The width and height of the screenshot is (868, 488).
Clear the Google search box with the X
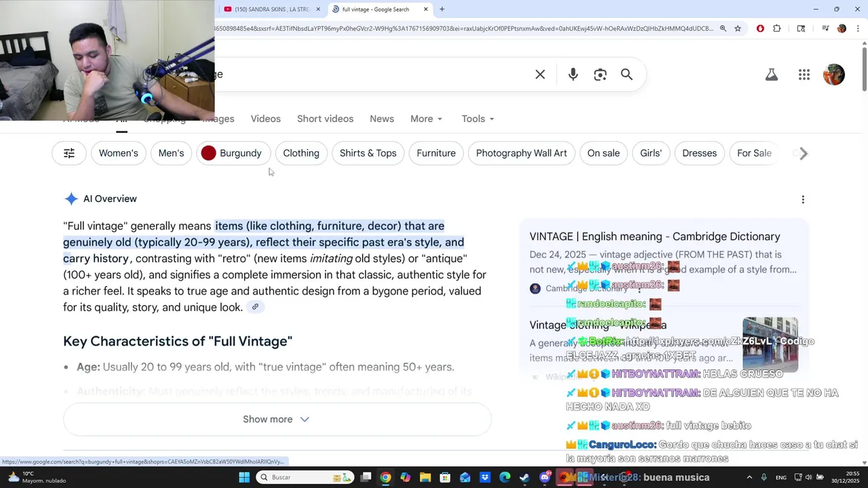click(540, 75)
